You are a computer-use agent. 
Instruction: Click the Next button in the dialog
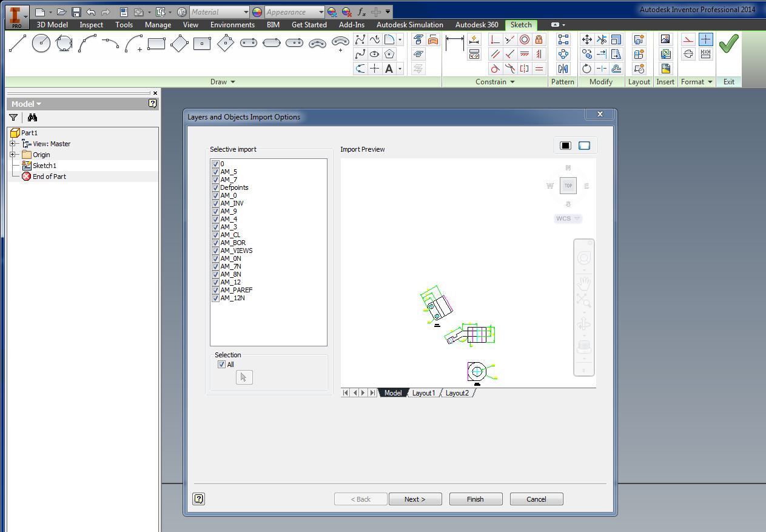point(415,499)
